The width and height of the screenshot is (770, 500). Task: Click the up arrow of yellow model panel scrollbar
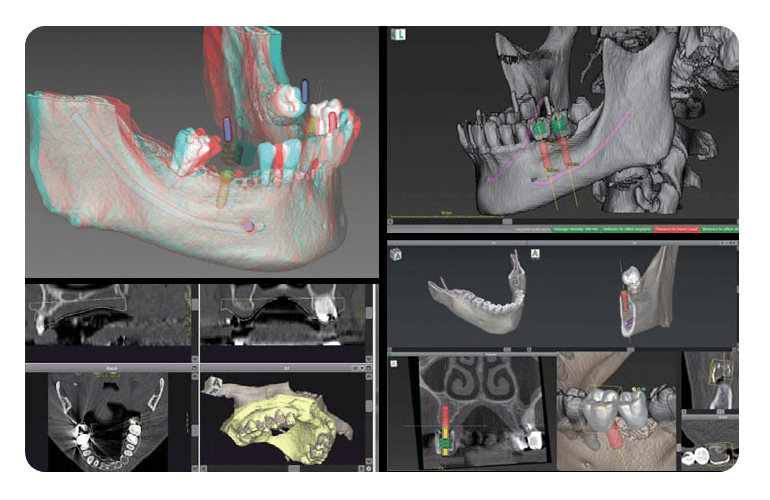click(369, 376)
